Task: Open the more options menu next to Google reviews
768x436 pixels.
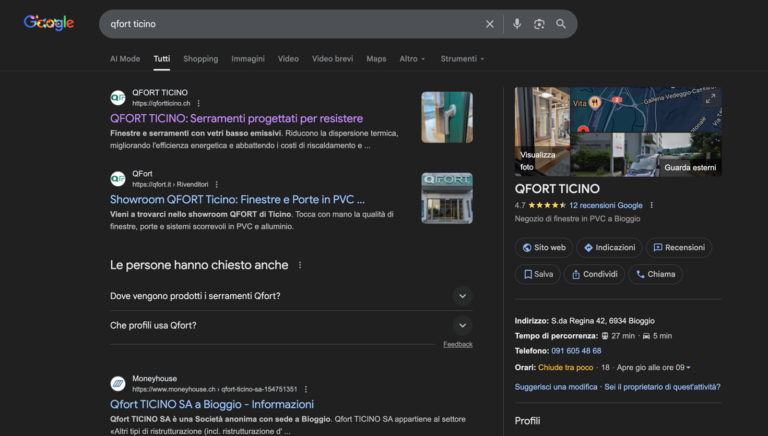Action: [652, 205]
